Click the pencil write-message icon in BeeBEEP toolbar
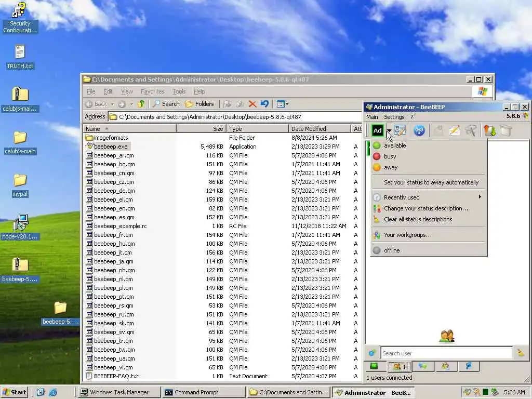The width and height of the screenshot is (532, 399). [454, 130]
